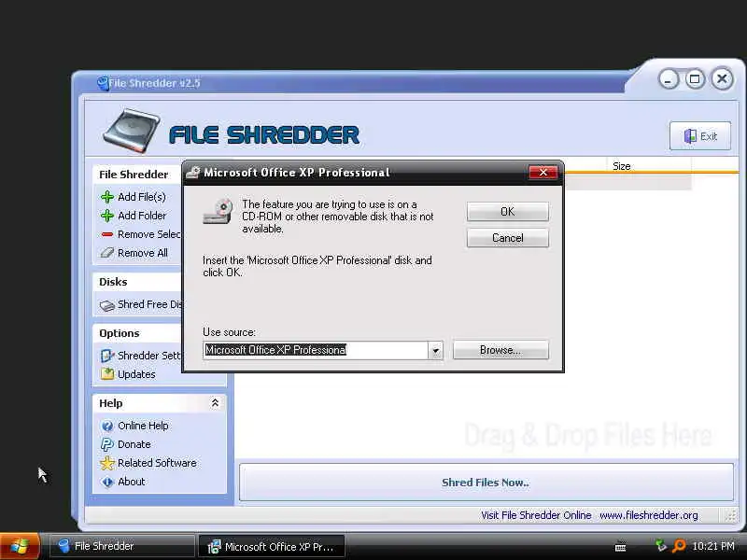The image size is (747, 560).
Task: Click the Browse... button
Action: (x=500, y=350)
